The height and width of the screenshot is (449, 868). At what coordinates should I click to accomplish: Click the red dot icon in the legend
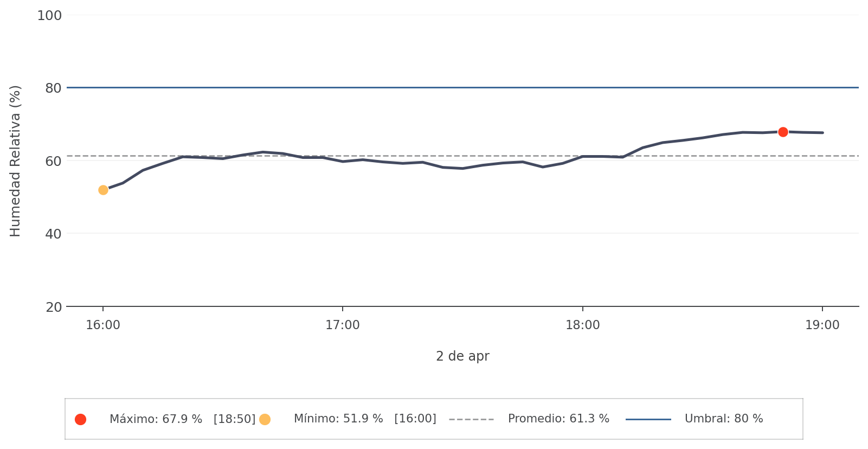pyautogui.click(x=80, y=419)
